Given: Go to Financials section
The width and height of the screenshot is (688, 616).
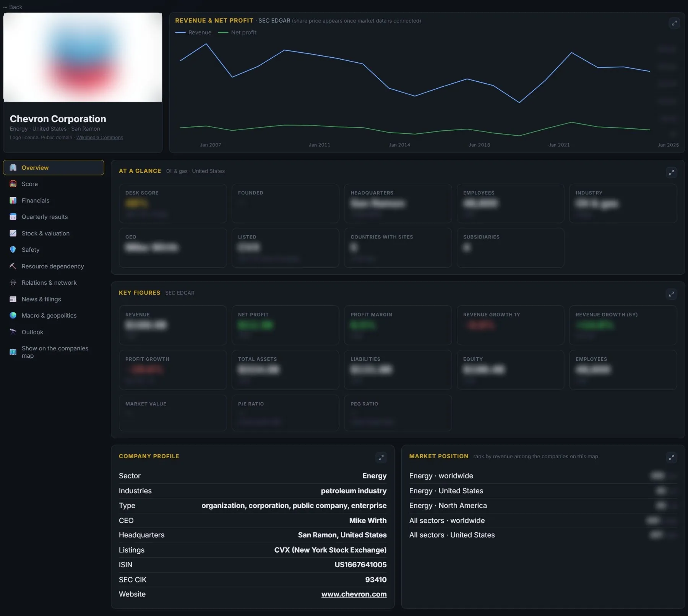Looking at the screenshot, I should coord(54,200).
